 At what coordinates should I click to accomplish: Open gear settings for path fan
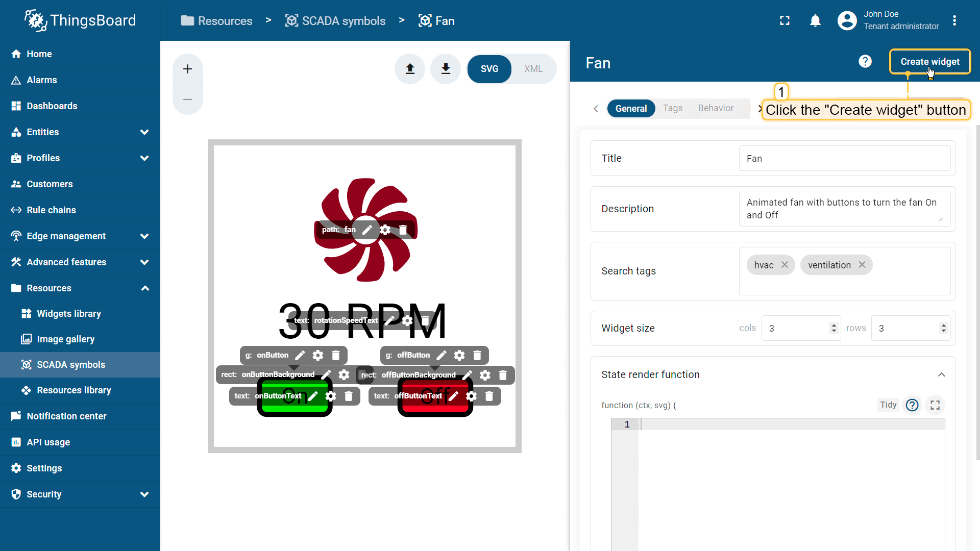tap(385, 230)
